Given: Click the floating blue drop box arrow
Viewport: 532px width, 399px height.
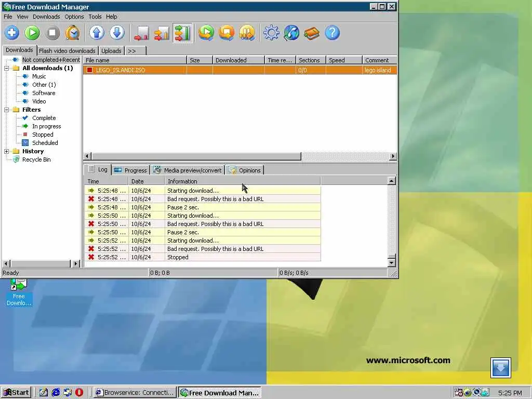Looking at the screenshot, I should pyautogui.click(x=501, y=367).
